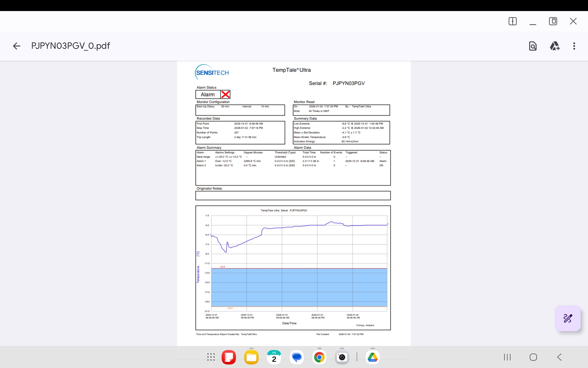Open the yellow My Files app
Image resolution: width=588 pixels, height=368 pixels.
(x=251, y=357)
